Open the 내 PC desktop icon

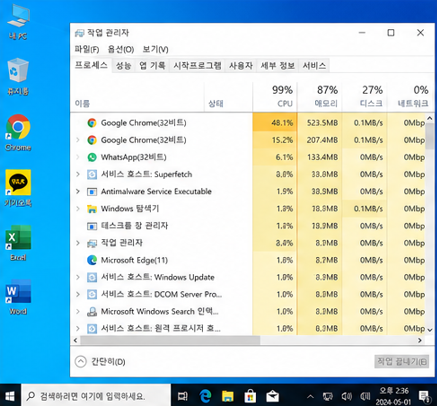pos(18,22)
